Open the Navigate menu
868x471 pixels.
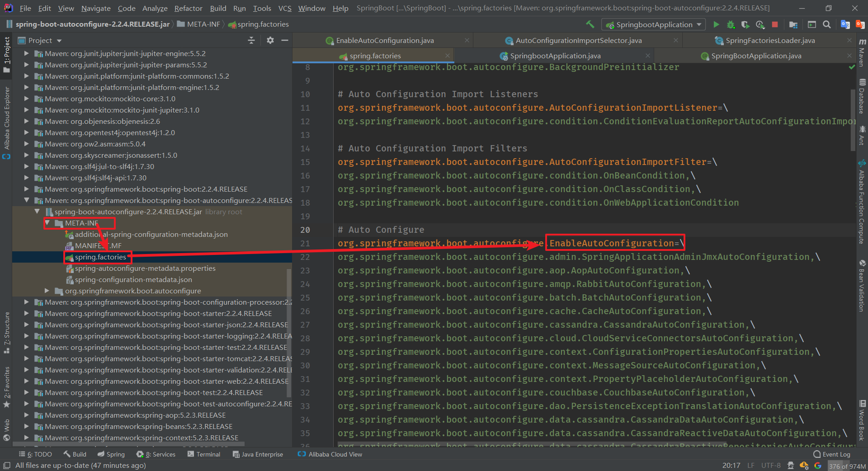tap(96, 8)
